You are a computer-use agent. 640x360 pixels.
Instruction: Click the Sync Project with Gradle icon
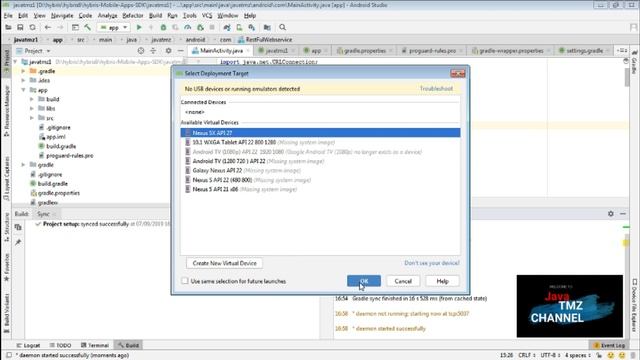click(227, 27)
